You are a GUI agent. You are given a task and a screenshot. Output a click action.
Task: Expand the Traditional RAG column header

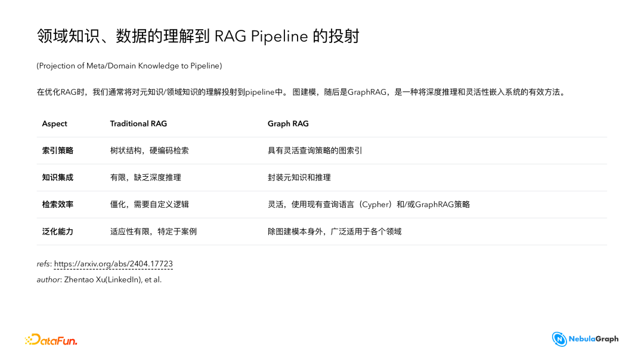138,124
